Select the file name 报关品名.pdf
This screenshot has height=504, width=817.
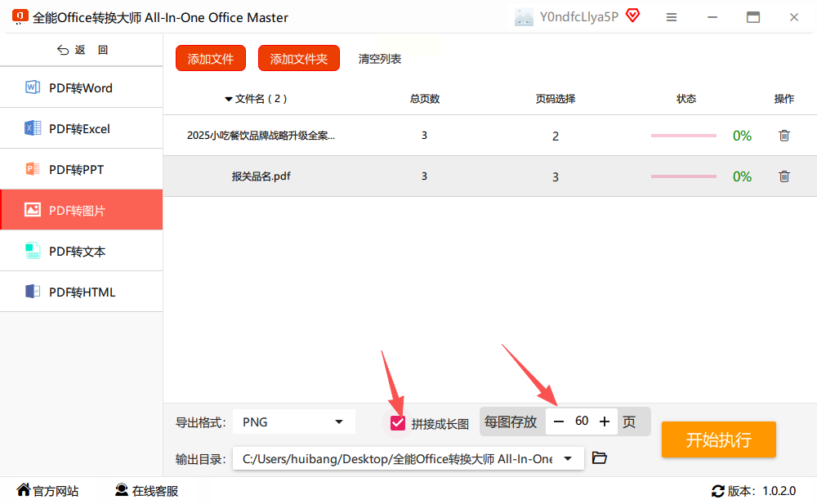pos(261,176)
